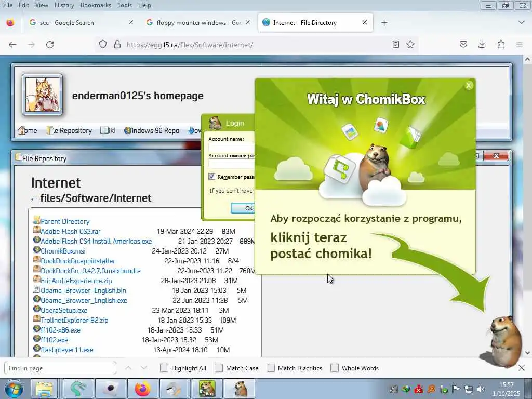Viewport: 532px width, 399px height.
Task: Click the URL address bar
Action: pyautogui.click(x=256, y=45)
